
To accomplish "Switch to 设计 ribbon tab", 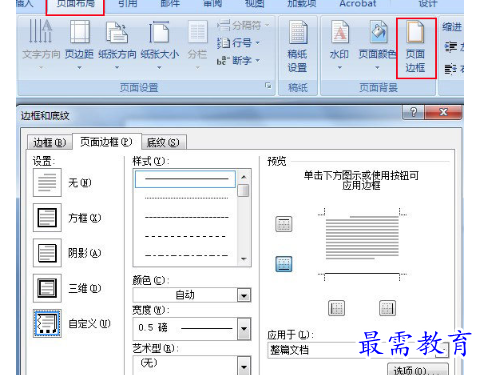I will click(x=428, y=4).
